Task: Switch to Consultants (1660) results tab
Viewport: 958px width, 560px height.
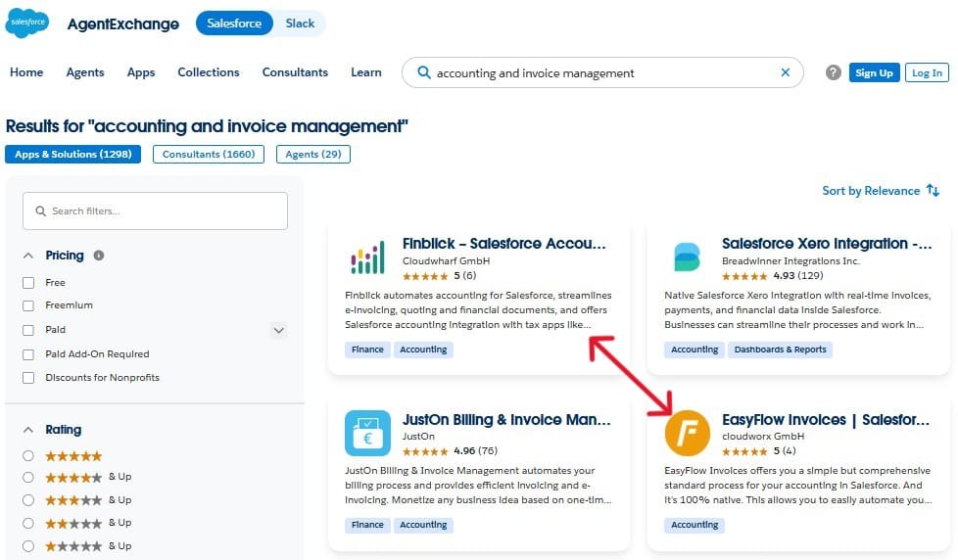Action: (209, 154)
